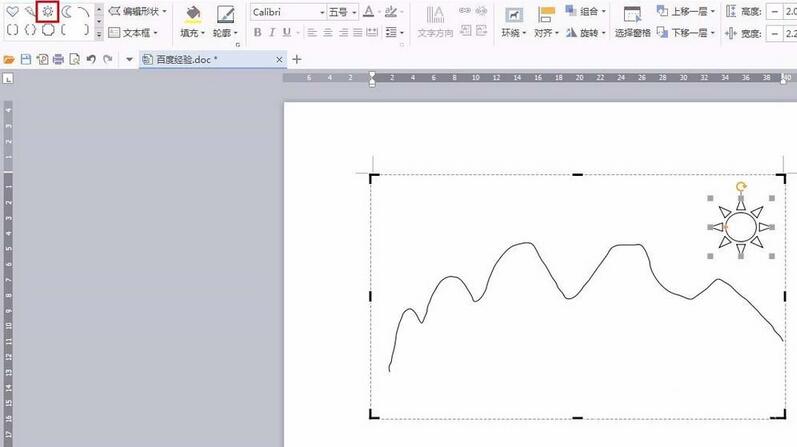This screenshot has height=447, width=797.
Task: Select the lightning bolt shape
Action: click(x=30, y=11)
